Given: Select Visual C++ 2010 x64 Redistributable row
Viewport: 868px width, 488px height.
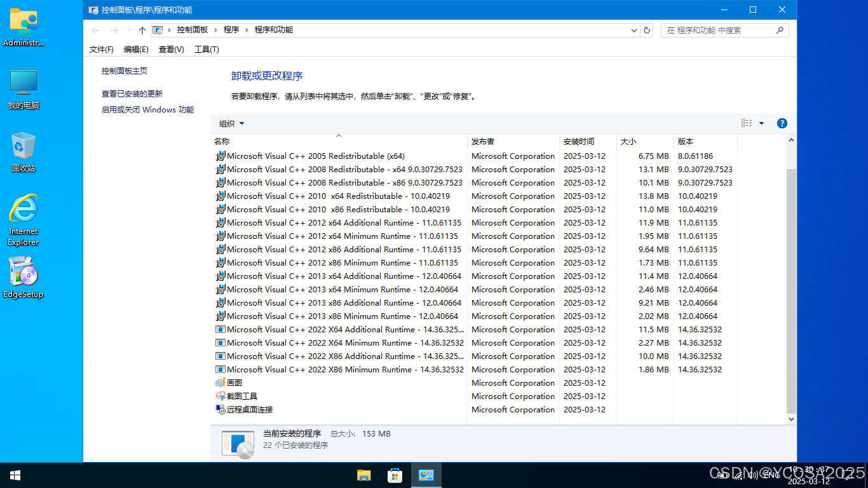Looking at the screenshot, I should [475, 196].
